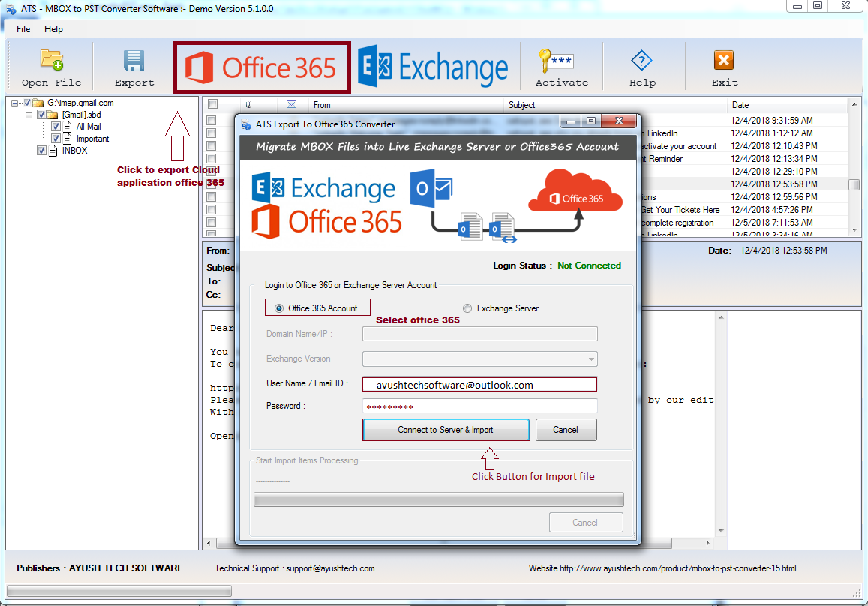Image resolution: width=868 pixels, height=606 pixels.
Task: Click the Exit toolbar icon
Action: (x=723, y=60)
